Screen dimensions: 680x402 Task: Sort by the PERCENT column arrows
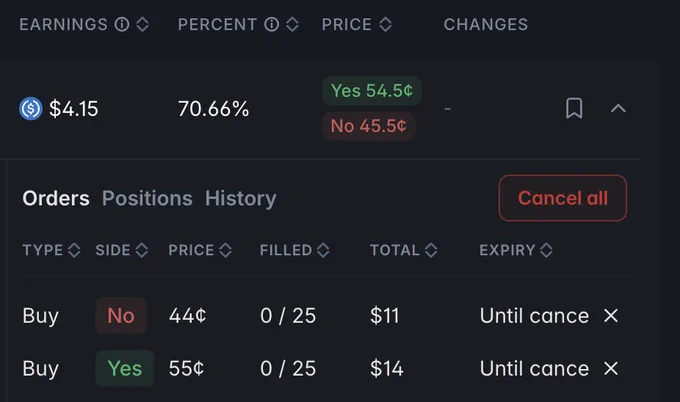(x=292, y=24)
